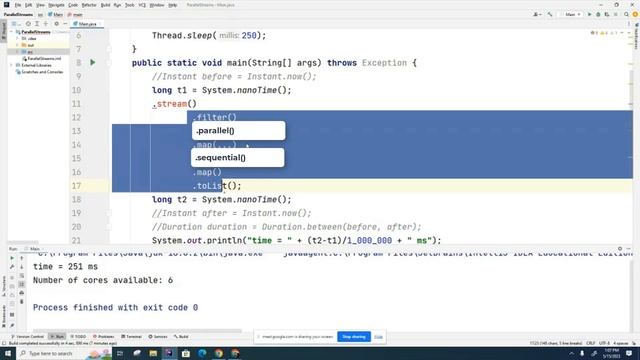Click 'Number of cores available: 6' line
640x360 pixels.
103,280
